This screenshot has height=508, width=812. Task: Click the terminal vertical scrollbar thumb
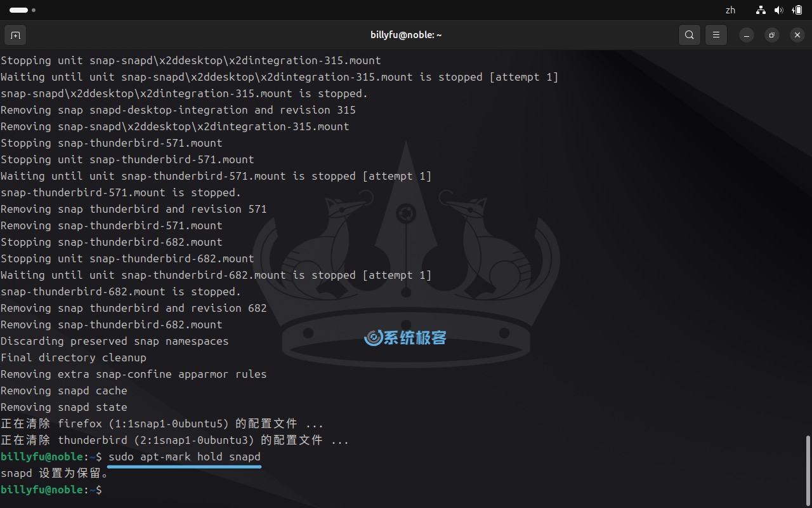(808, 469)
